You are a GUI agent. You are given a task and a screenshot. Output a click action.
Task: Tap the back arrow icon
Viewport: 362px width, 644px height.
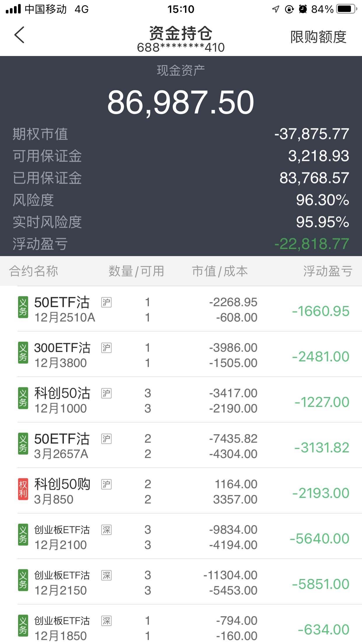click(19, 35)
